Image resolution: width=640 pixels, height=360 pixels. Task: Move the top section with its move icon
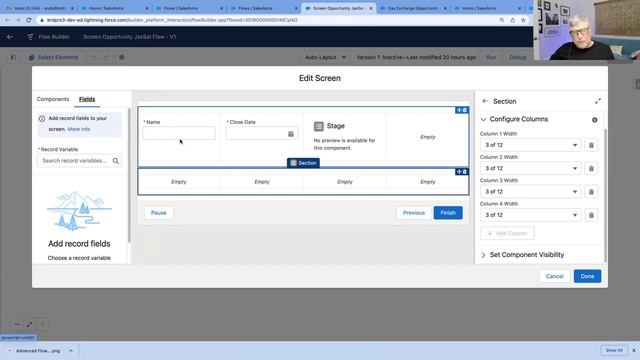[459, 110]
